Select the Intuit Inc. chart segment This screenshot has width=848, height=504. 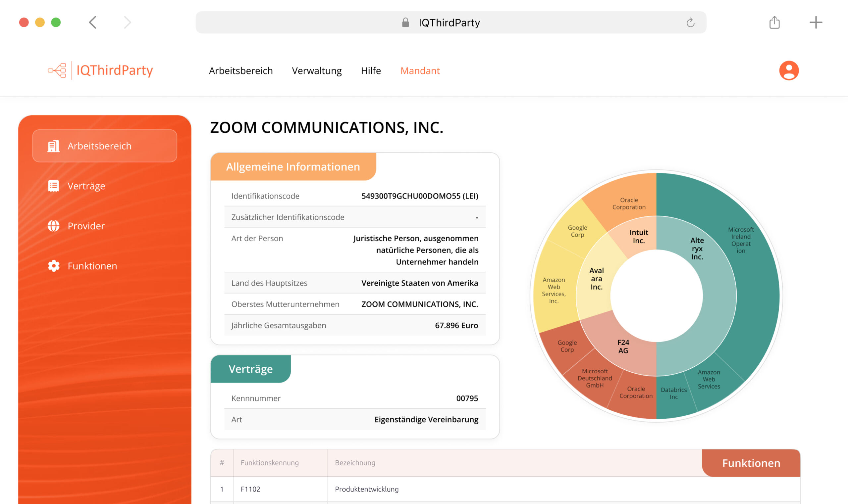638,236
